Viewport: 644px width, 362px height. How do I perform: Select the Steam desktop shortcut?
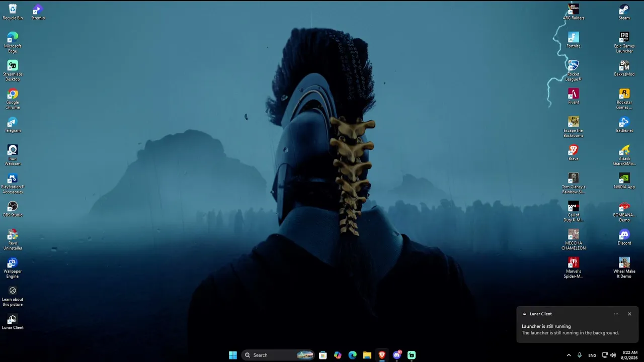[x=624, y=12]
